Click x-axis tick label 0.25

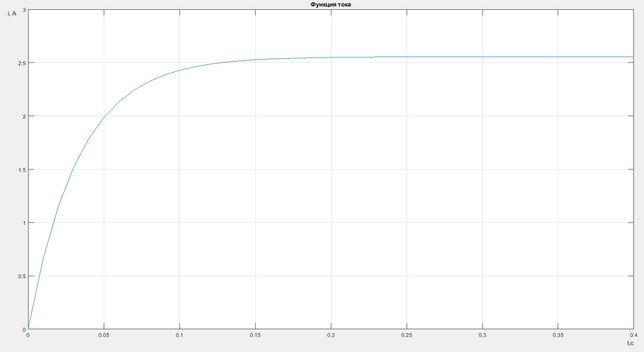407,335
